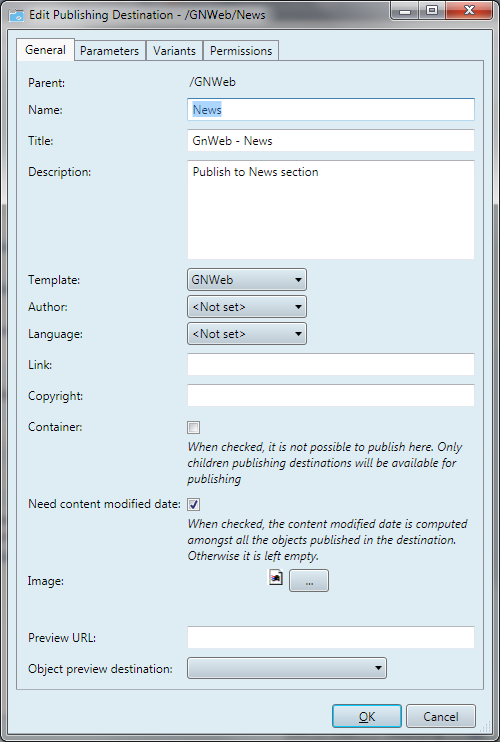Switch to the Parameters tab
The image size is (500, 742).
109,51
